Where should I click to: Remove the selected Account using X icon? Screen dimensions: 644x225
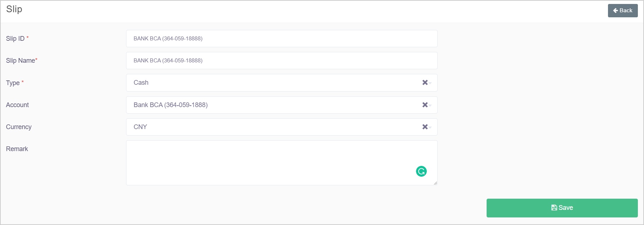[x=425, y=105]
